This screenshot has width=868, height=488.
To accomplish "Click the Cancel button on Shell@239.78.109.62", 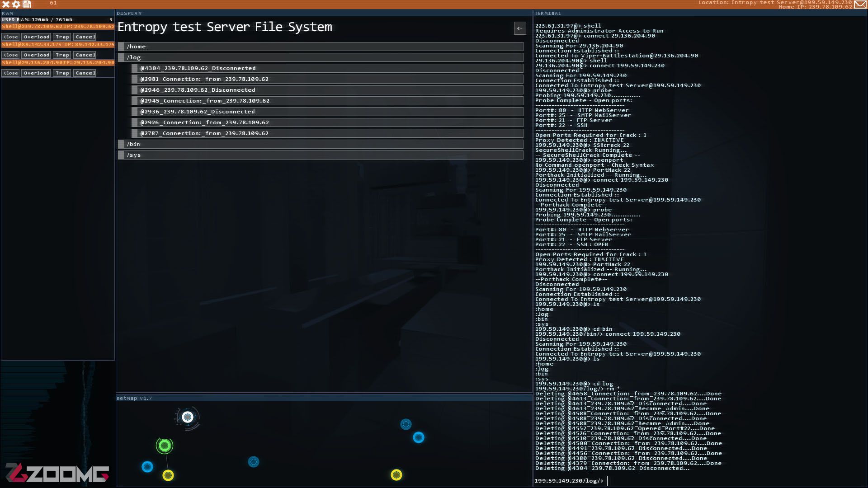I will tap(85, 36).
